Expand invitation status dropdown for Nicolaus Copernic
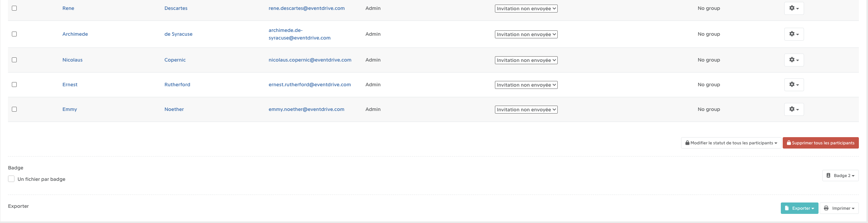Screen dimensions: 868x223 coord(526,60)
